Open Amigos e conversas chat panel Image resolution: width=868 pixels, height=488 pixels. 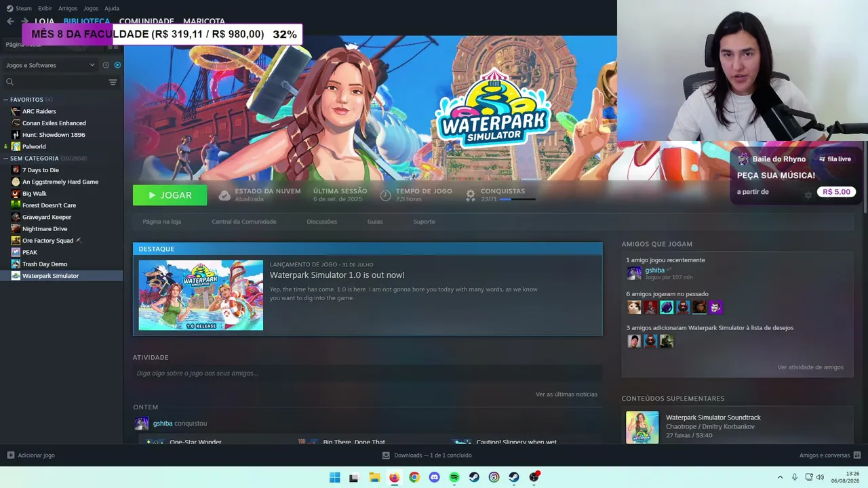tap(830, 455)
